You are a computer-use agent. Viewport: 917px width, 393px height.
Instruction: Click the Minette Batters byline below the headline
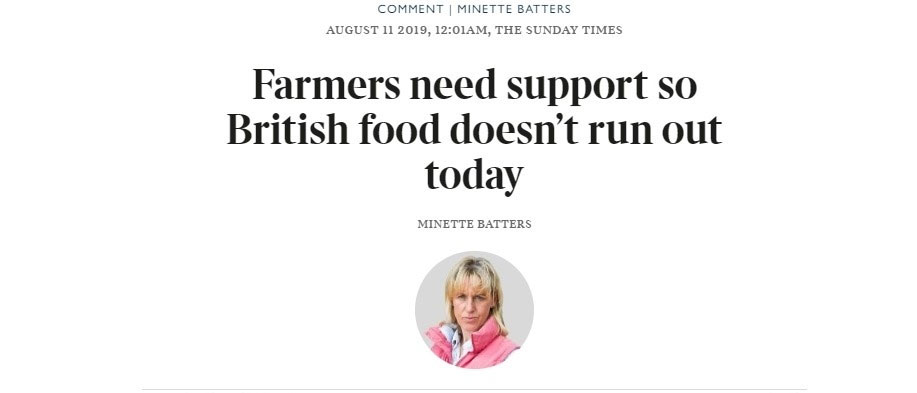[474, 224]
